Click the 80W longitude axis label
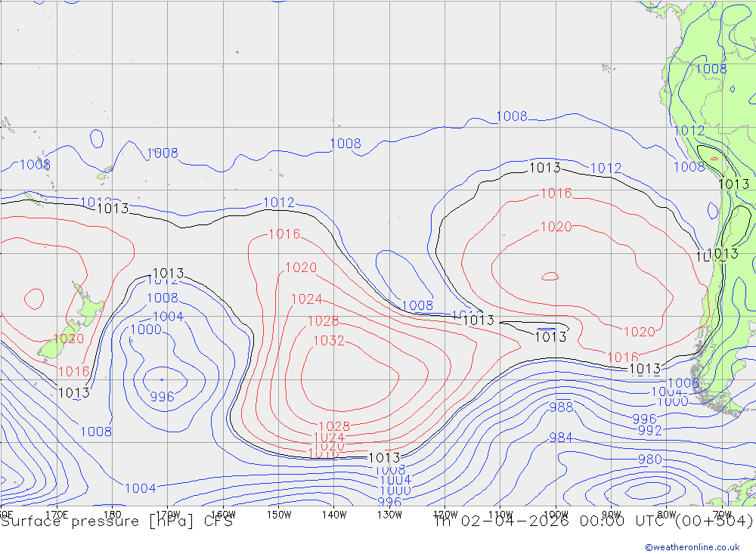This screenshot has height=554, width=756. pyautogui.click(x=667, y=515)
